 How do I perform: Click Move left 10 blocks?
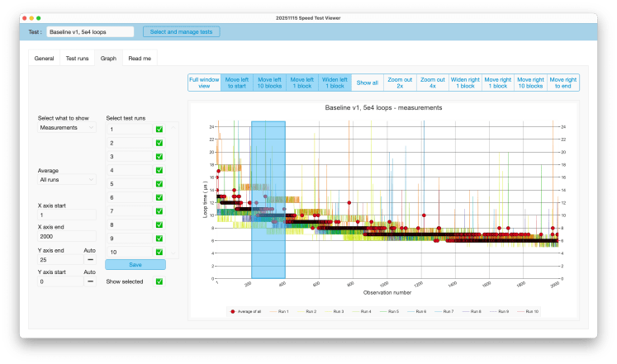[x=269, y=83]
